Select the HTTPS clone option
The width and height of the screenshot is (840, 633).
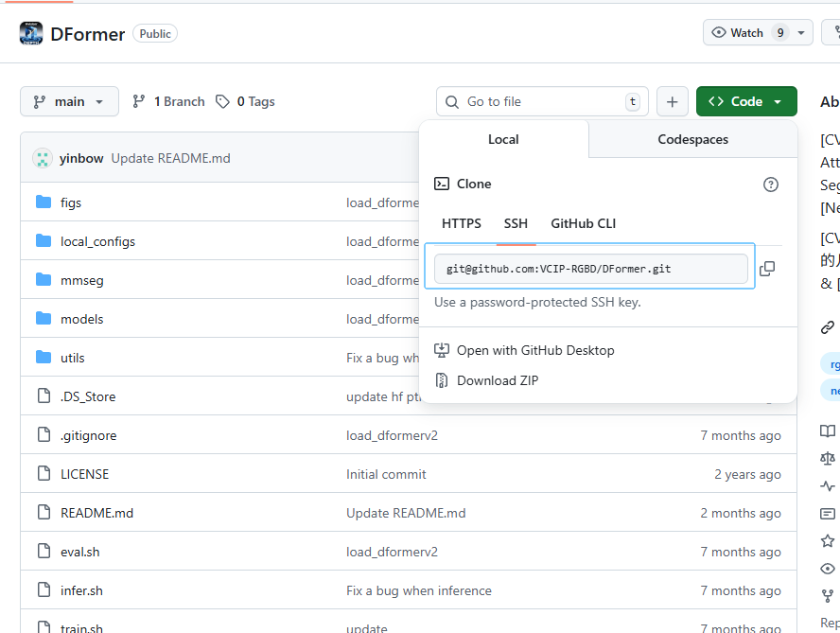462,223
